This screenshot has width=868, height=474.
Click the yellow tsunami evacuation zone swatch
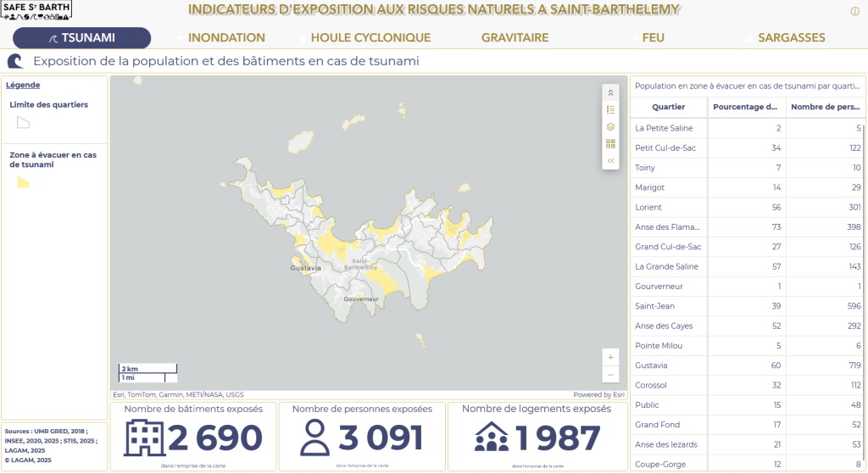coord(23,182)
